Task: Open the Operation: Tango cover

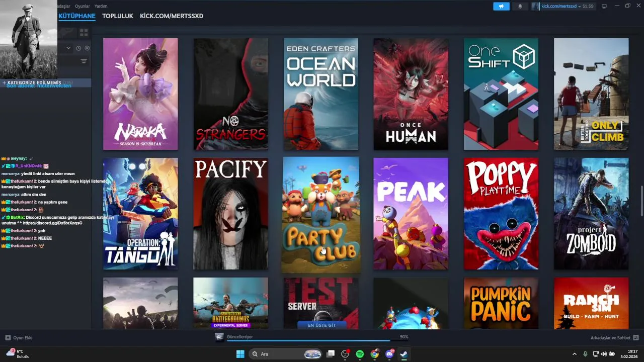Action: [x=140, y=214]
